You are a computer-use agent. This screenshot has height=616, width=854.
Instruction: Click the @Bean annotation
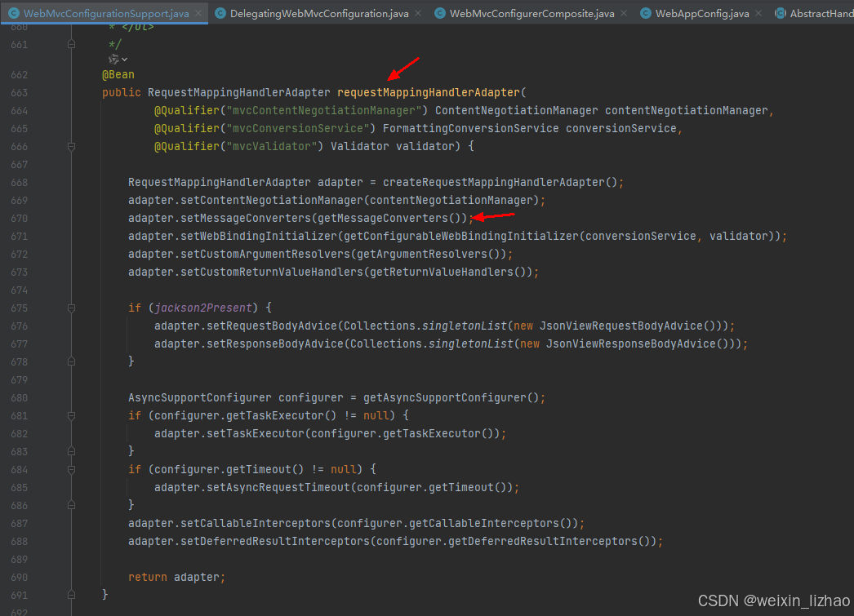pyautogui.click(x=118, y=74)
